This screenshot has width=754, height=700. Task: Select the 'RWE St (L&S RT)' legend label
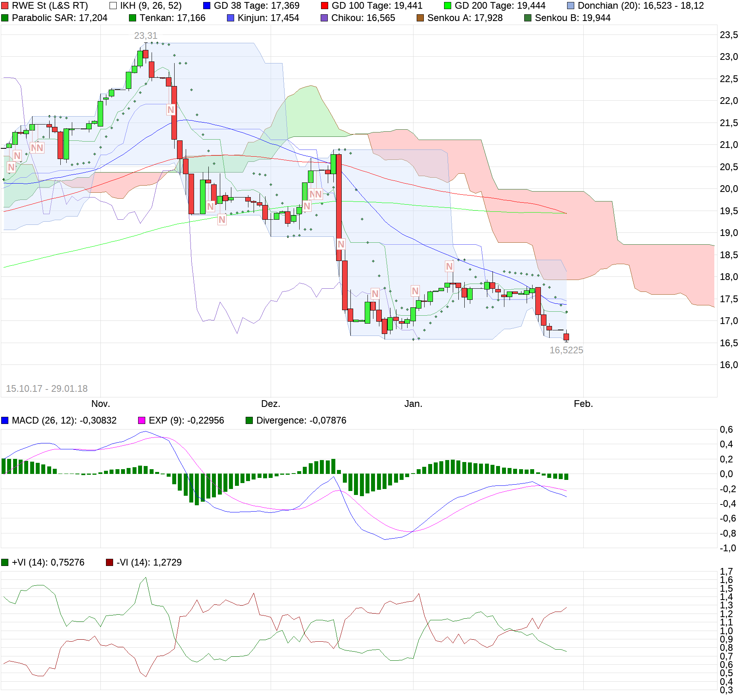pyautogui.click(x=50, y=6)
